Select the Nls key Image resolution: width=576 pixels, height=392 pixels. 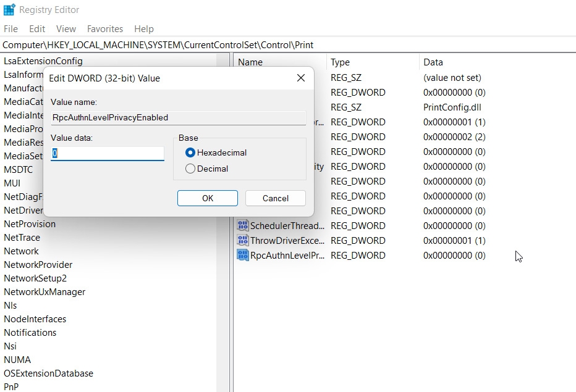coord(11,306)
